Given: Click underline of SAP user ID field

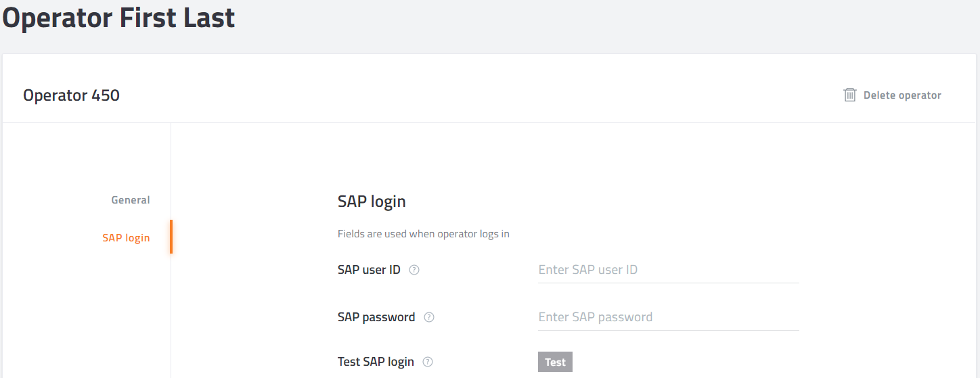Looking at the screenshot, I should click(x=669, y=283).
